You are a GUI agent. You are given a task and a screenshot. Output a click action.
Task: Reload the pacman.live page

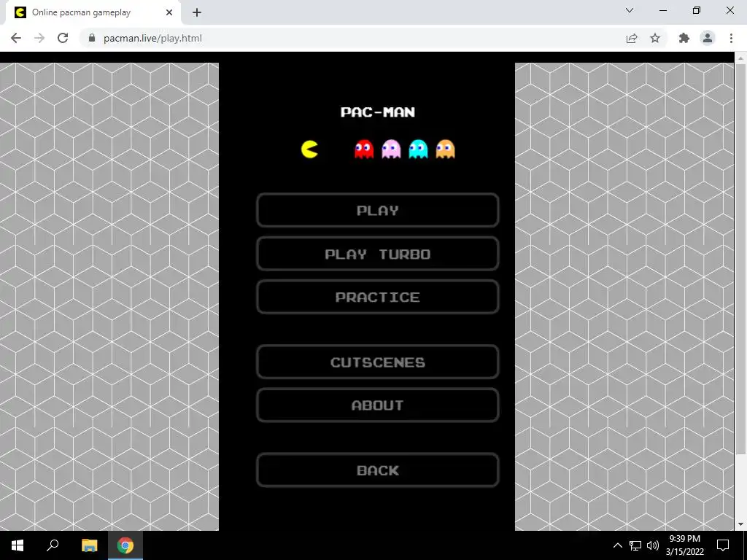[x=63, y=38]
